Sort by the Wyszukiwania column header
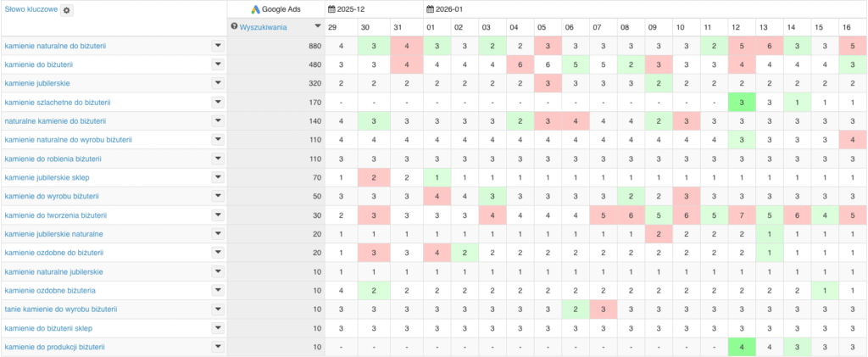This screenshot has width=868, height=357. 263,27
